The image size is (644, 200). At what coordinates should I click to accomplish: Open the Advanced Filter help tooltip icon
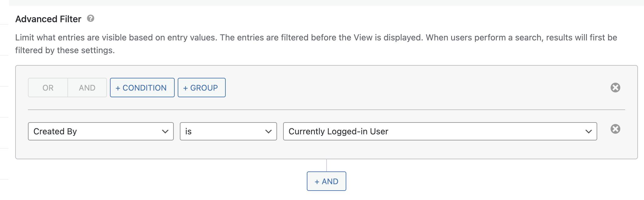91,19
